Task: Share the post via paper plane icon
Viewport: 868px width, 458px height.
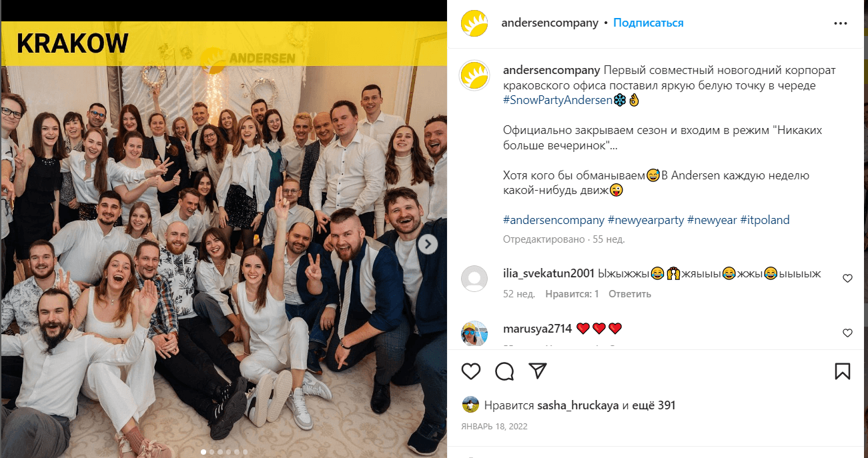Action: (x=538, y=371)
